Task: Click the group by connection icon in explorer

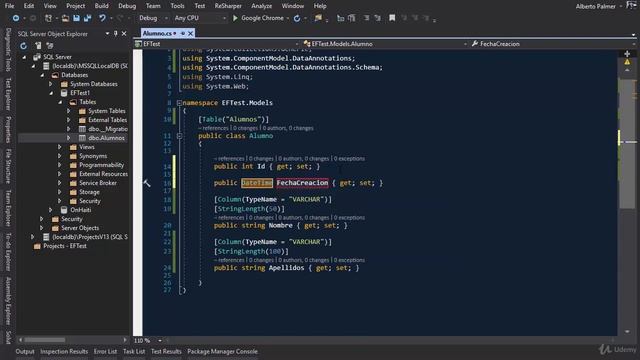Action: tap(50, 46)
